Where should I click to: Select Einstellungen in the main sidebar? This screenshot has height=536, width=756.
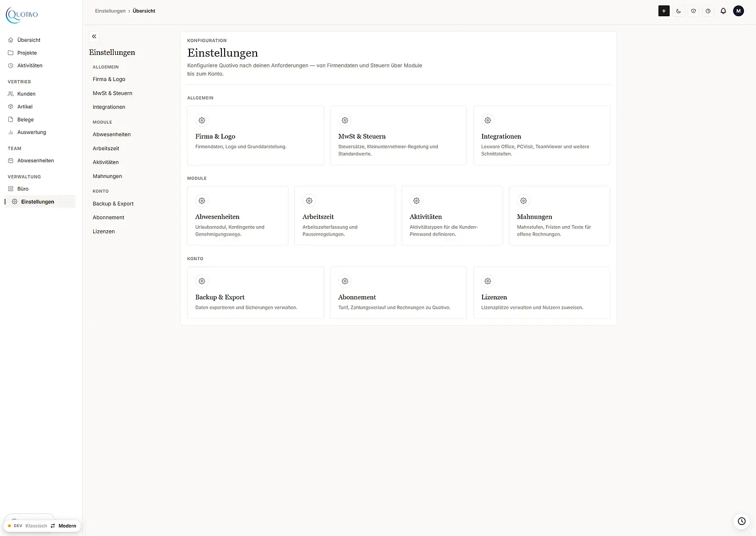(x=40, y=202)
